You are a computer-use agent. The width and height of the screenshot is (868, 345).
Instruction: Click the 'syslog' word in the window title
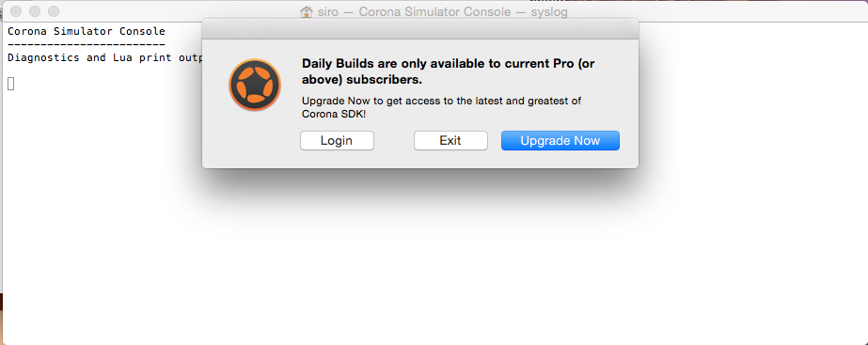[547, 11]
